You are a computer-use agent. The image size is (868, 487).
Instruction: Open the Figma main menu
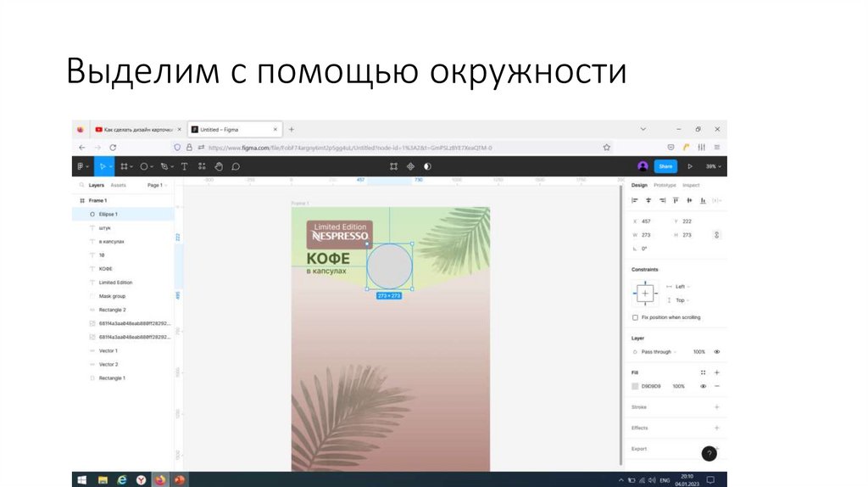pos(81,166)
